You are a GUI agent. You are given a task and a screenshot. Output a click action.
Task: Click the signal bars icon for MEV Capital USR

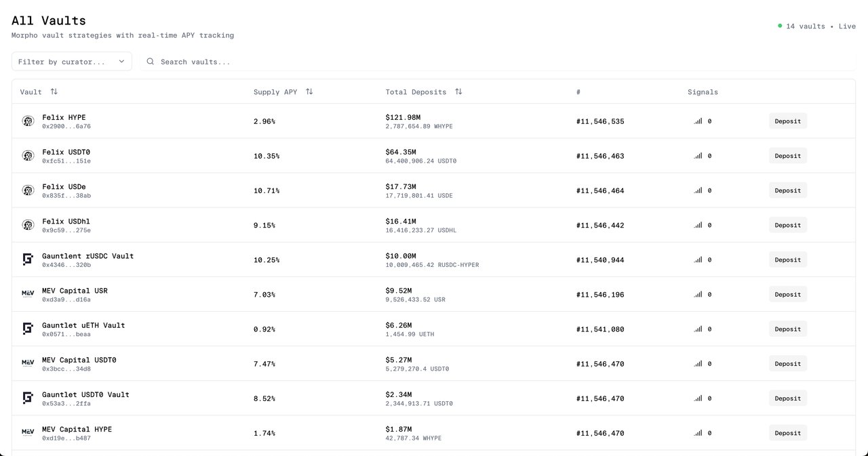pyautogui.click(x=698, y=294)
